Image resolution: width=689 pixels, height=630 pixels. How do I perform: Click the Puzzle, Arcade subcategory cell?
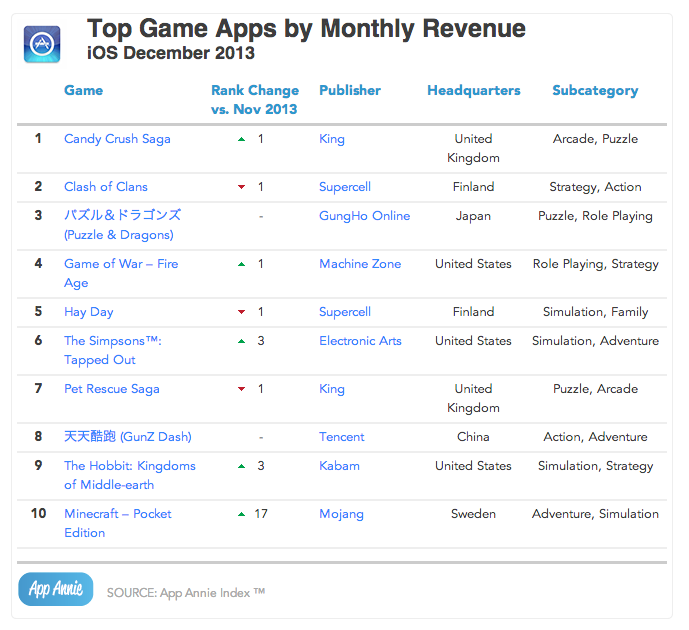(595, 389)
